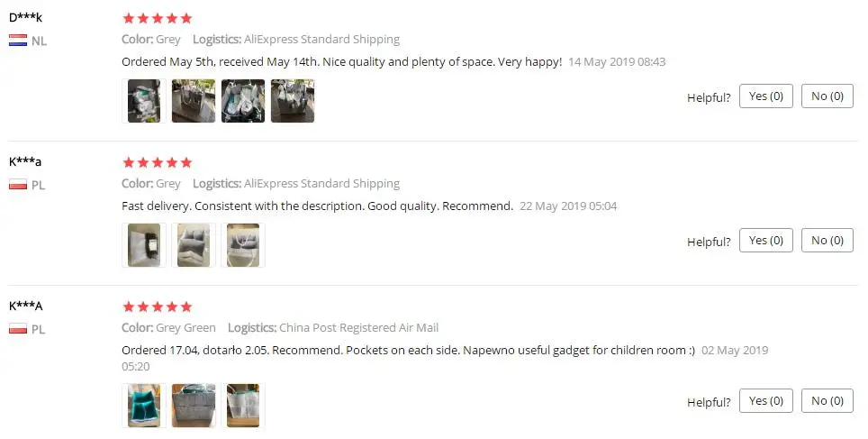This screenshot has height=439, width=868.
Task: Open third photo in D***k's review
Action: point(243,101)
